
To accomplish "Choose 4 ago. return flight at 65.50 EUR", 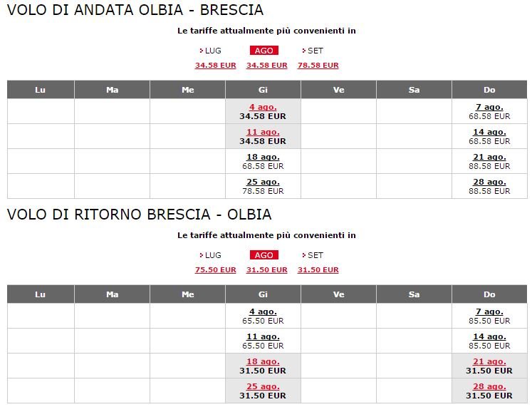I will (263, 311).
